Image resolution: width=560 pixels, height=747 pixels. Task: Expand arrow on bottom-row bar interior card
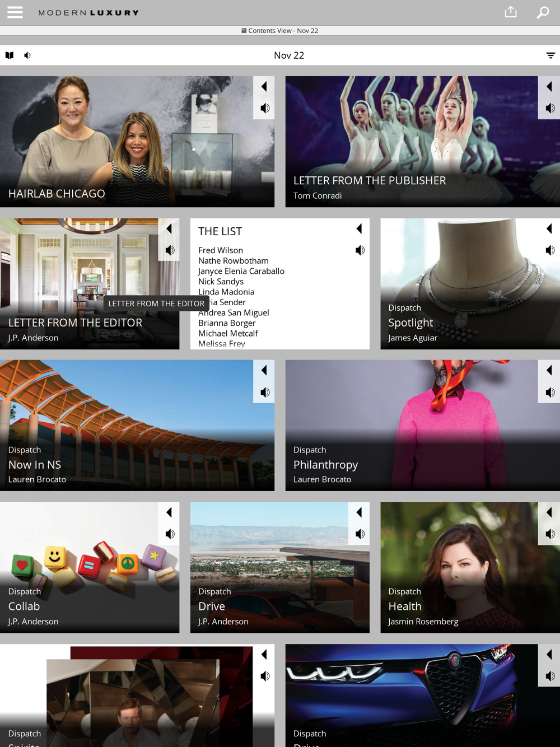(264, 654)
